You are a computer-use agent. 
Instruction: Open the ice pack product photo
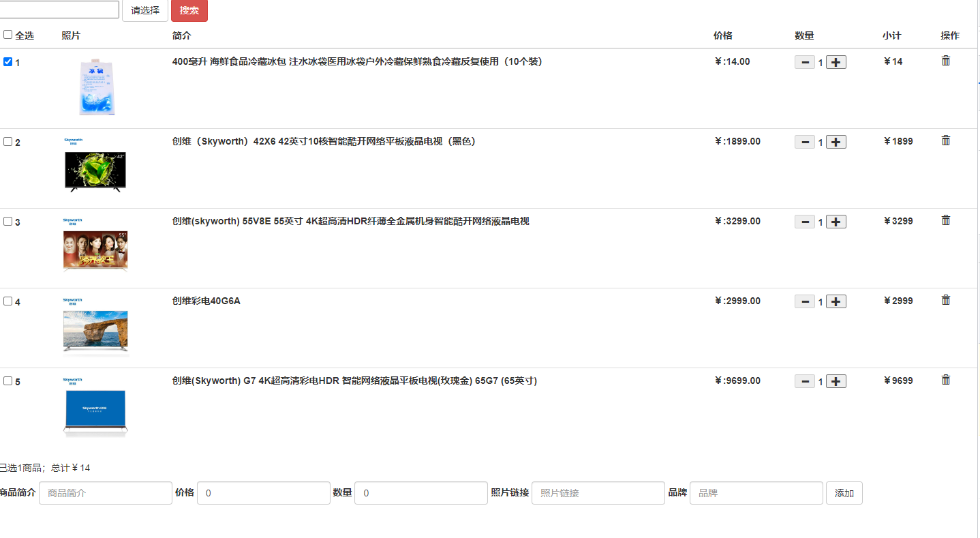pyautogui.click(x=96, y=87)
